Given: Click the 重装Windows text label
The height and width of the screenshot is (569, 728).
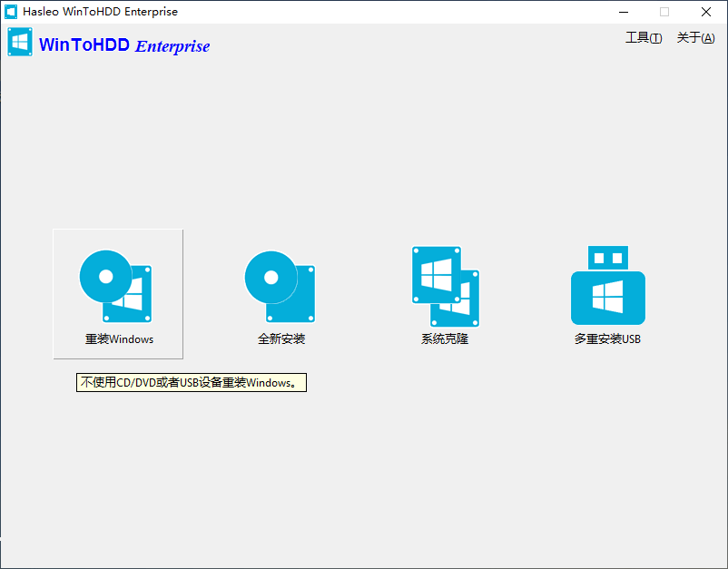Looking at the screenshot, I should pyautogui.click(x=119, y=339).
